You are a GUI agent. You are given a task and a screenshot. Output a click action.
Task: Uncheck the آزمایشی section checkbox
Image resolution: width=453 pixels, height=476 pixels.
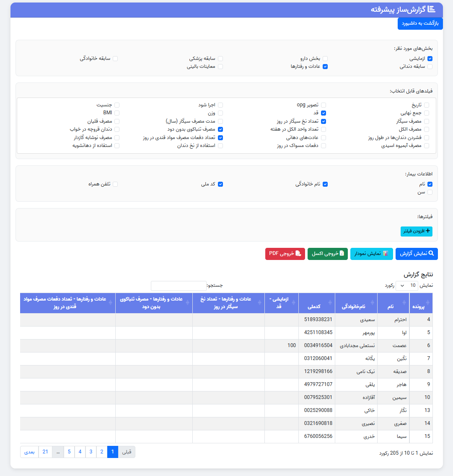tap(430, 59)
